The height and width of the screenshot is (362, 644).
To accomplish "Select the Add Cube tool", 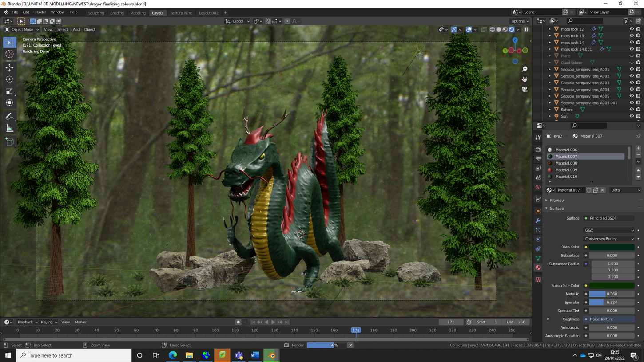I will [9, 141].
